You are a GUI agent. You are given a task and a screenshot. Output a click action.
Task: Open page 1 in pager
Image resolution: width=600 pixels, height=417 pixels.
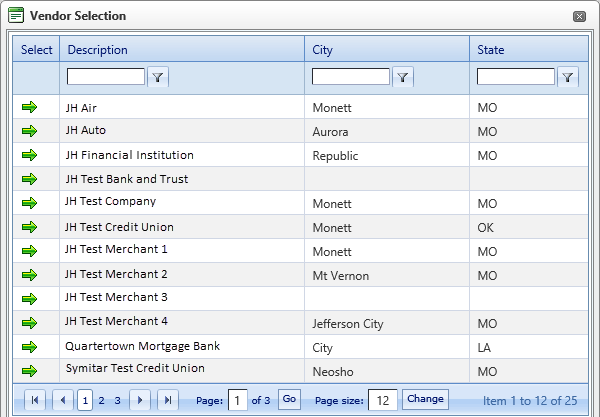pyautogui.click(x=85, y=401)
